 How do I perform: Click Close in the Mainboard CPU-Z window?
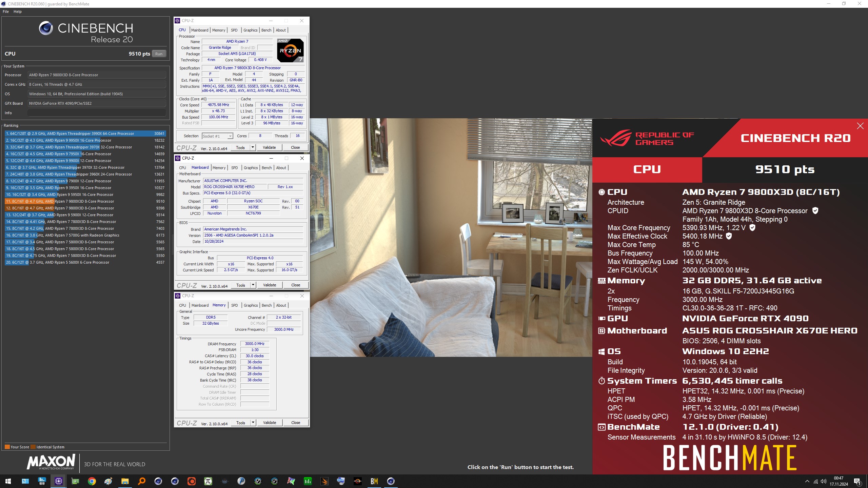[296, 285]
